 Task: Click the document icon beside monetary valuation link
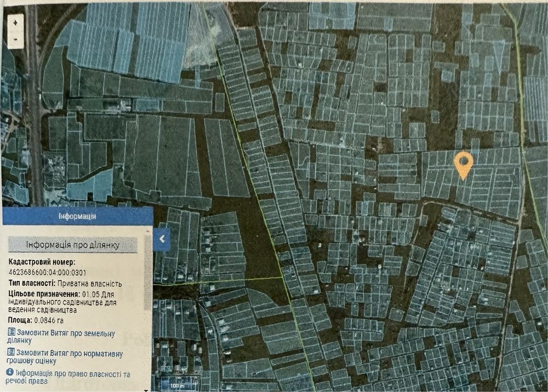point(11,352)
